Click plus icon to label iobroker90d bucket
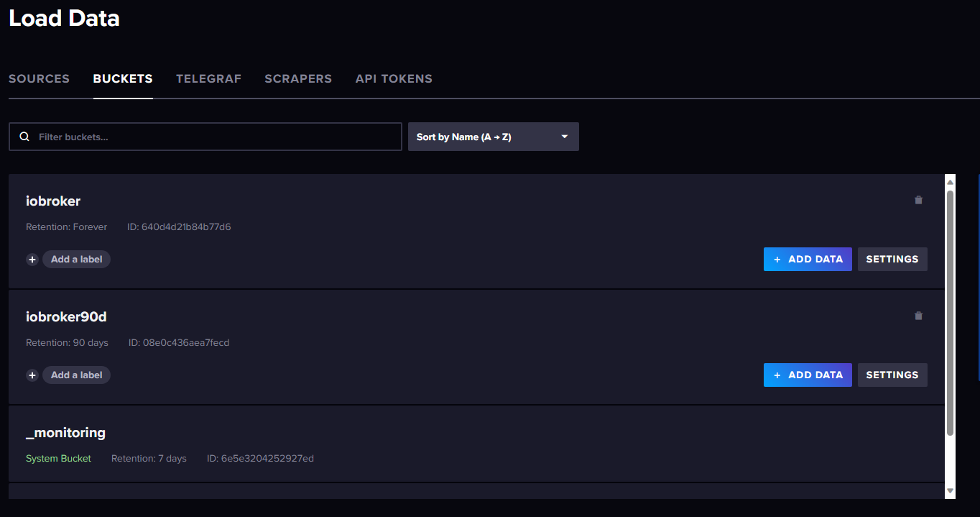Image resolution: width=980 pixels, height=517 pixels. [32, 375]
